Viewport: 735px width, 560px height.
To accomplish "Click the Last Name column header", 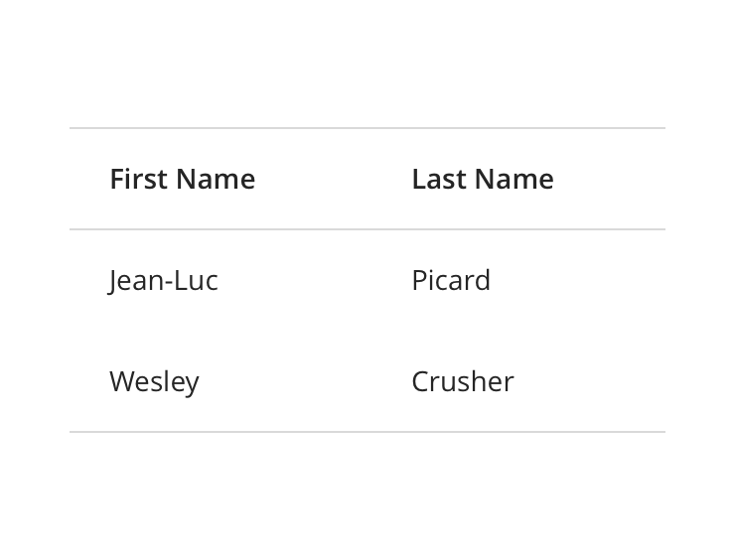I will (482, 179).
